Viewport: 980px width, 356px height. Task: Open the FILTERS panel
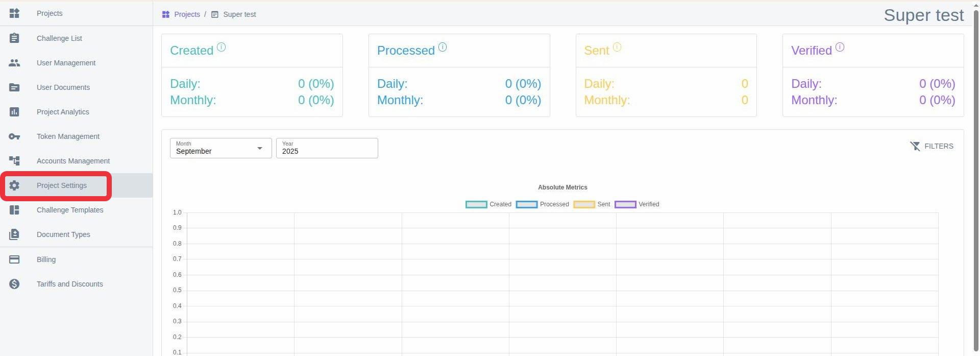(x=932, y=146)
